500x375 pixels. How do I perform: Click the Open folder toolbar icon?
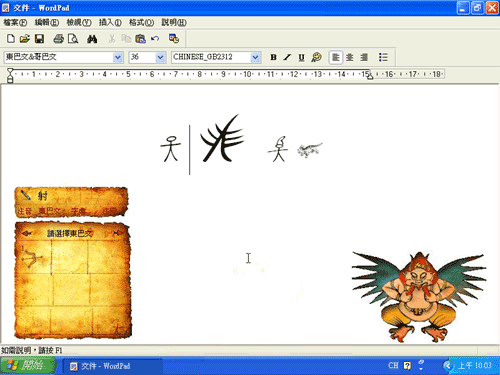(25, 39)
